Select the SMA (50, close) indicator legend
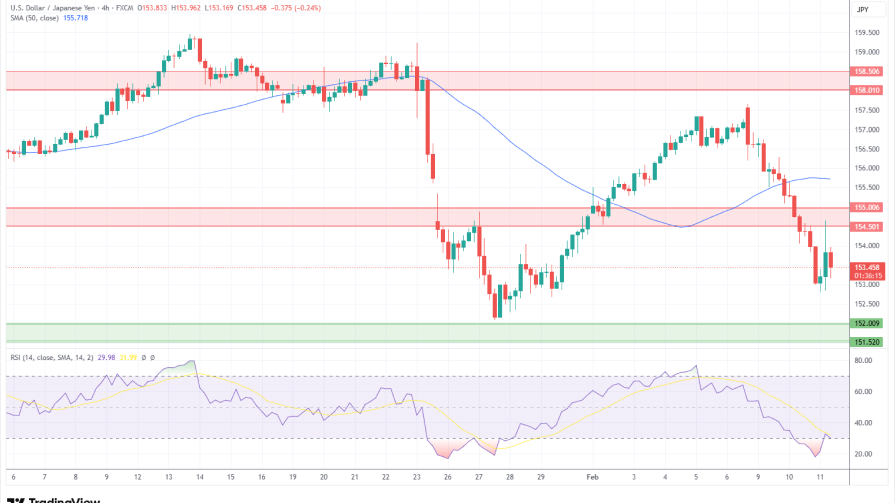The width and height of the screenshot is (895, 503). pyautogui.click(x=34, y=18)
